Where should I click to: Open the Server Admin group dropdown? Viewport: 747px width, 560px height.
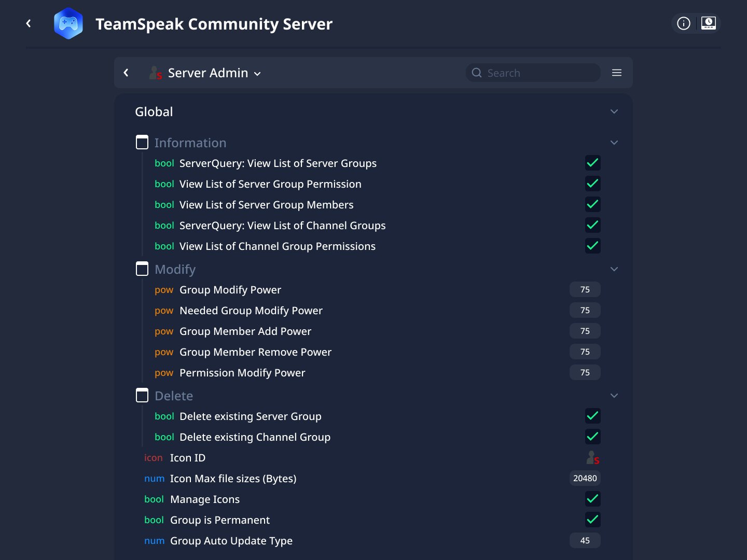214,73
